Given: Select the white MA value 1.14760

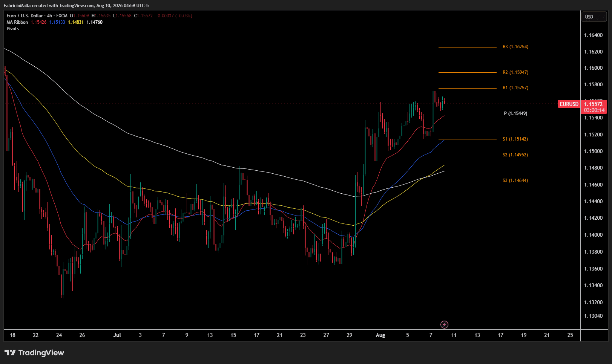Looking at the screenshot, I should [x=95, y=22].
